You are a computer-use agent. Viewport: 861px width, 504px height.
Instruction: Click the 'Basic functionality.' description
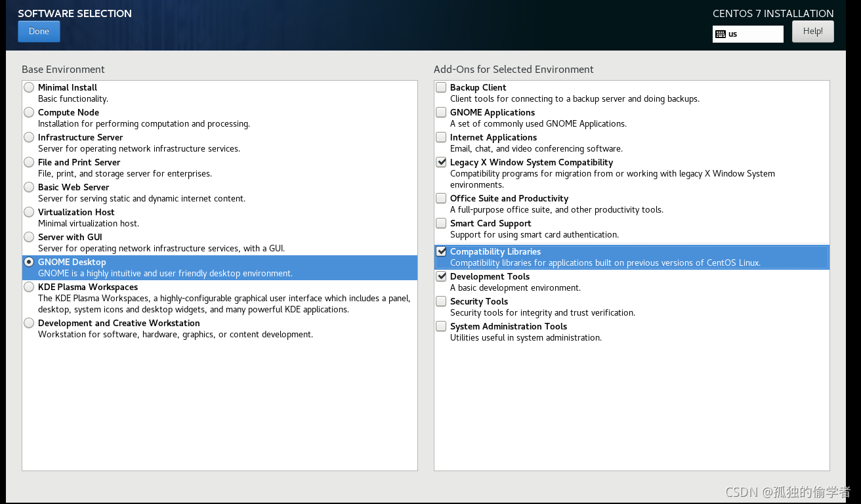tap(73, 99)
